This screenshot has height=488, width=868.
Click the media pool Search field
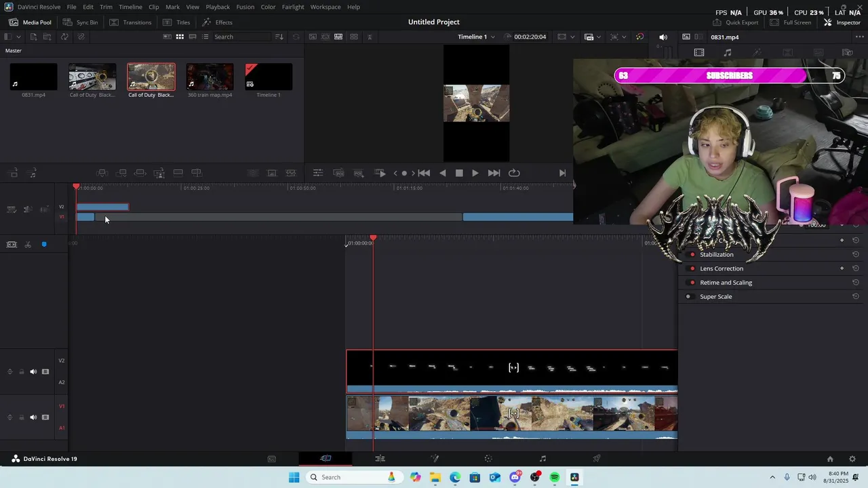241,37
